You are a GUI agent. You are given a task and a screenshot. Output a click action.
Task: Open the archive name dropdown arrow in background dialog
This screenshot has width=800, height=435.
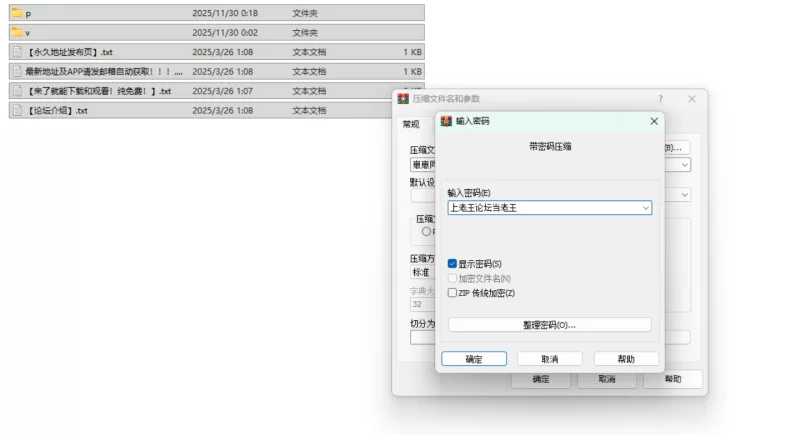pos(685,165)
